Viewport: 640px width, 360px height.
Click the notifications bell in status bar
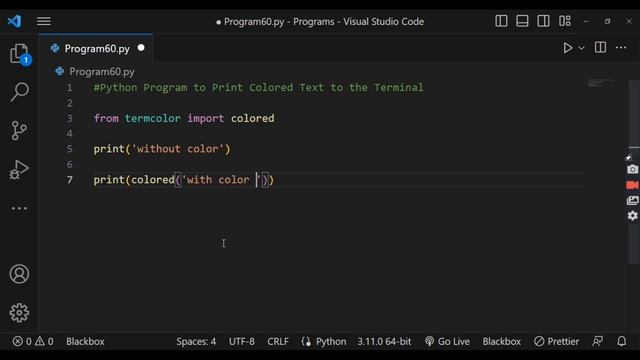[x=622, y=341]
